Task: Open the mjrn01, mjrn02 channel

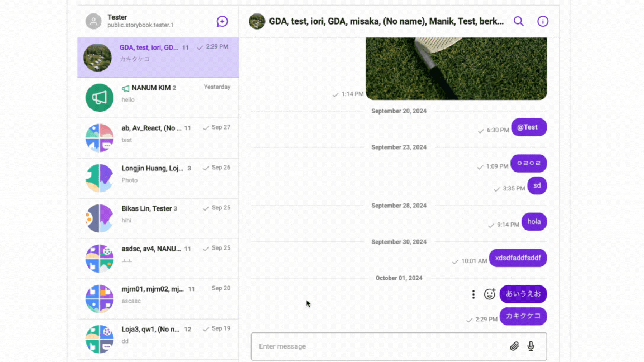Action: coord(158,299)
